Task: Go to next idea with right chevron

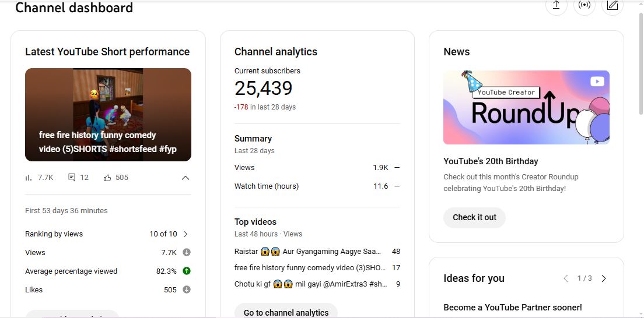Action: point(604,278)
